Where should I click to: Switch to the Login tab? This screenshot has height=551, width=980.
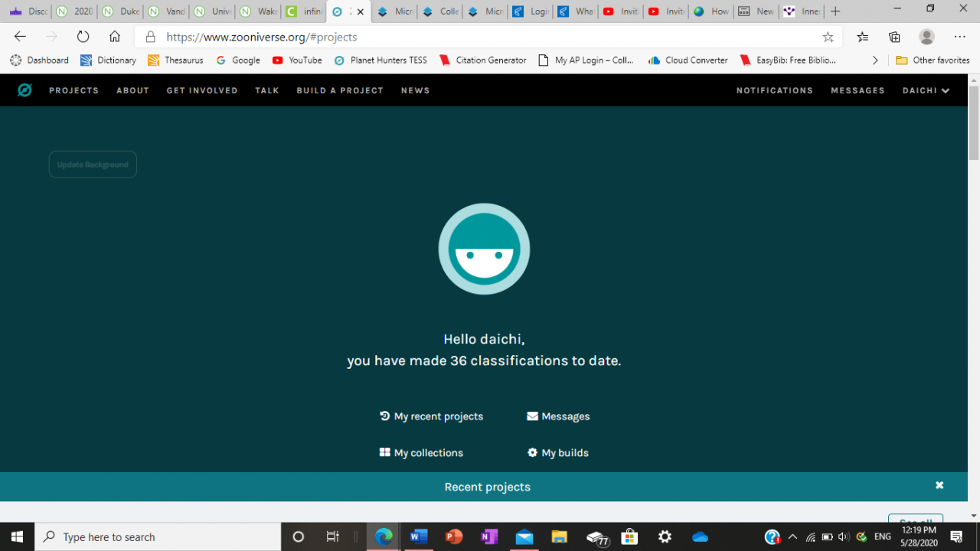tap(530, 11)
